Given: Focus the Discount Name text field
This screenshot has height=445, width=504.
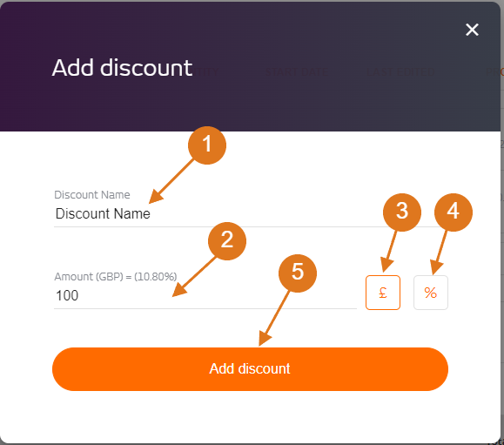Looking at the screenshot, I should point(247,214).
